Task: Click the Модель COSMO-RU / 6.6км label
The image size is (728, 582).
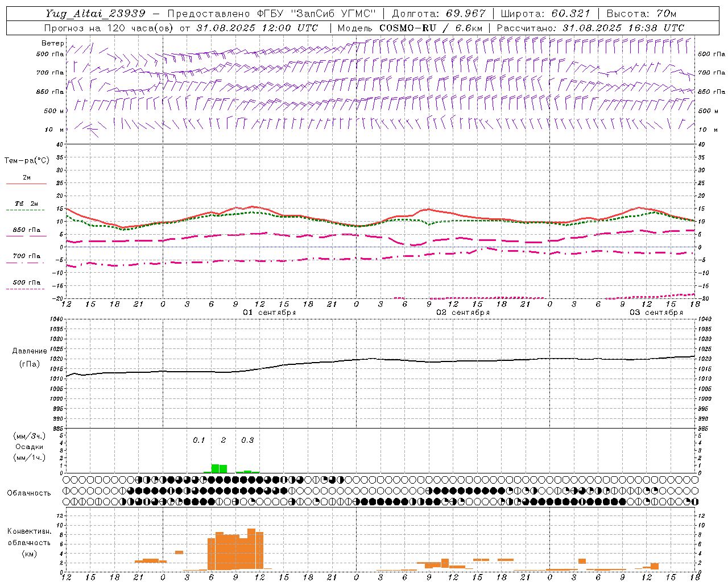Action: click(410, 28)
